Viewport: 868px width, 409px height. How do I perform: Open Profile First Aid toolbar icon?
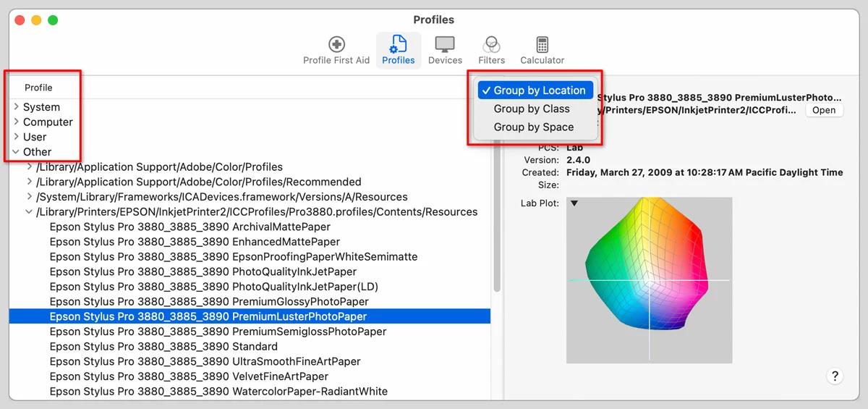tap(336, 51)
